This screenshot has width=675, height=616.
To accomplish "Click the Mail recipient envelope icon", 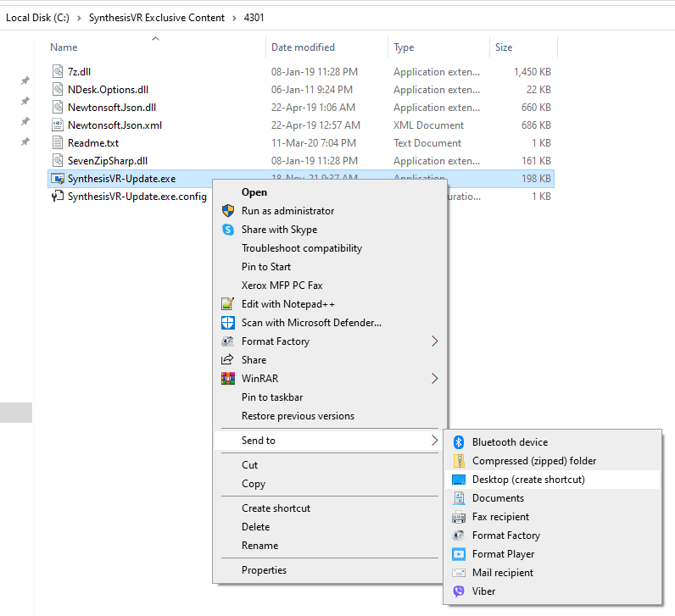I will pos(459,573).
